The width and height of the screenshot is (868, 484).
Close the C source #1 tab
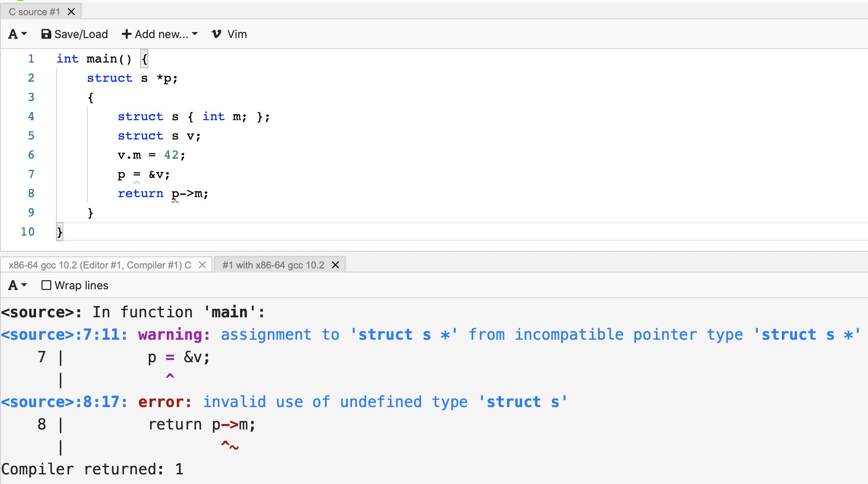tap(71, 12)
